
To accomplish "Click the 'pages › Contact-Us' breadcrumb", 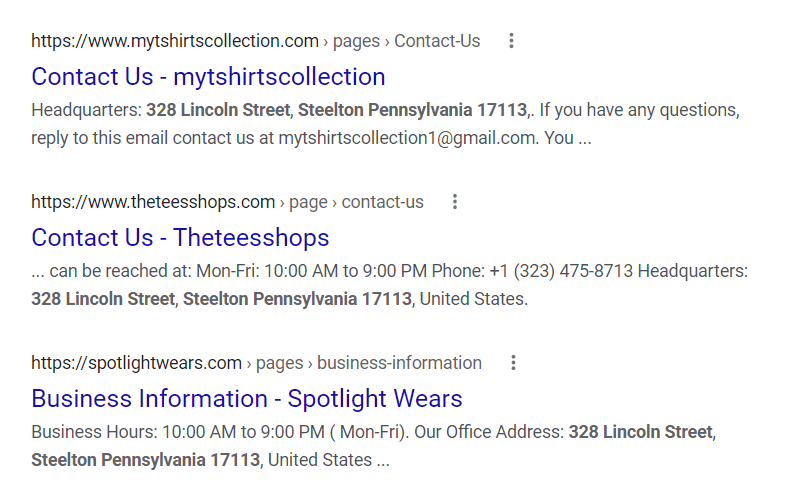I will 406,41.
